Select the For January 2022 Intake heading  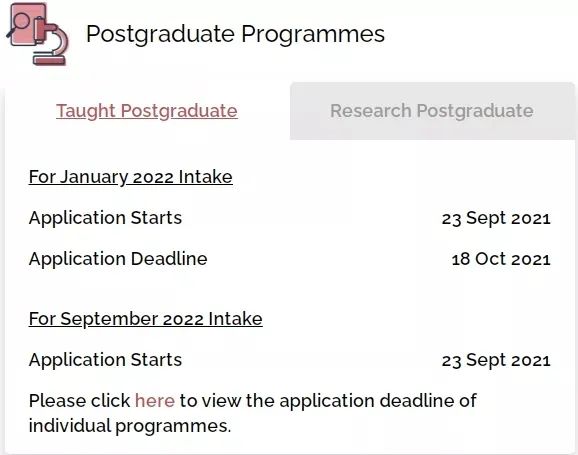pyautogui.click(x=130, y=177)
